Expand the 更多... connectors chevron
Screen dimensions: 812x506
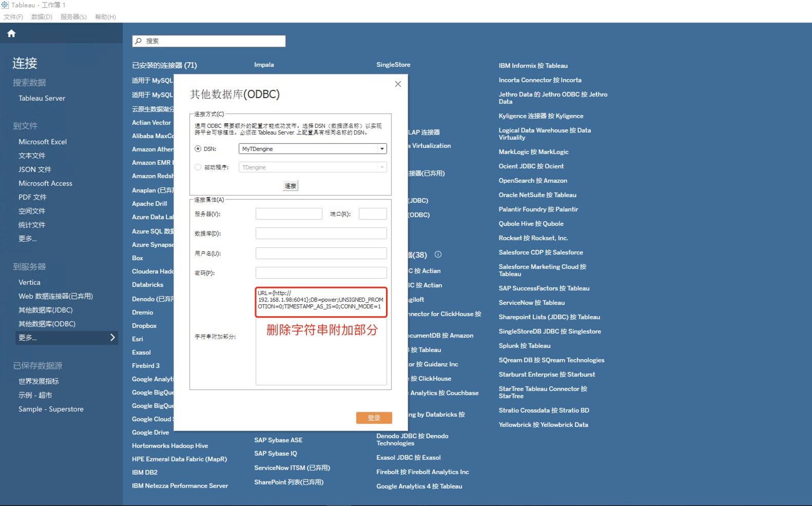click(x=112, y=338)
